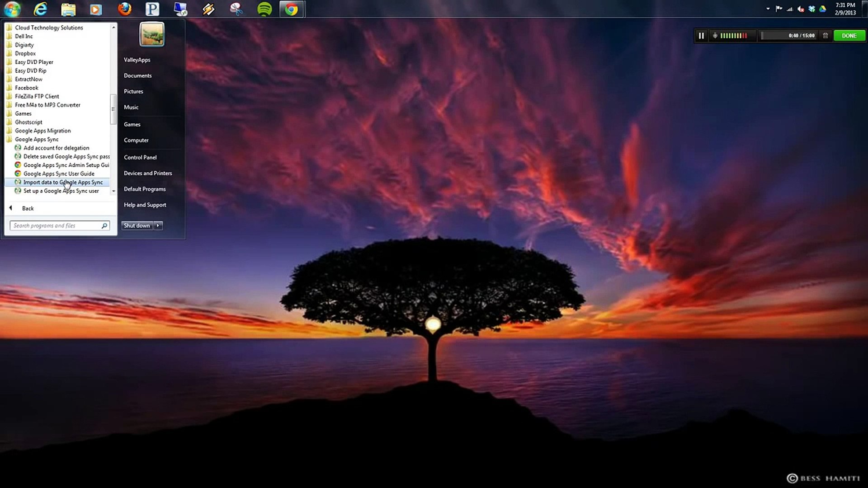
Task: Show hidden system tray icons
Action: coord(768,9)
